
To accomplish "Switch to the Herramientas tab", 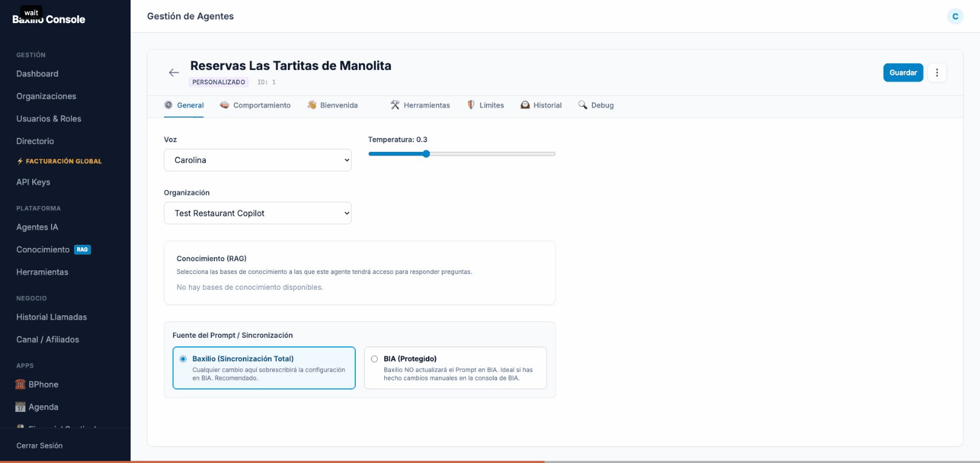I will click(420, 105).
